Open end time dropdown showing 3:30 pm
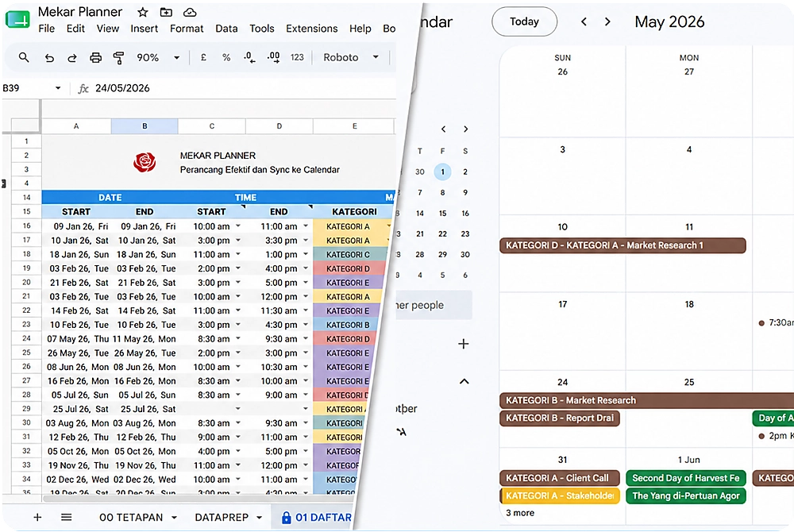 coord(306,241)
